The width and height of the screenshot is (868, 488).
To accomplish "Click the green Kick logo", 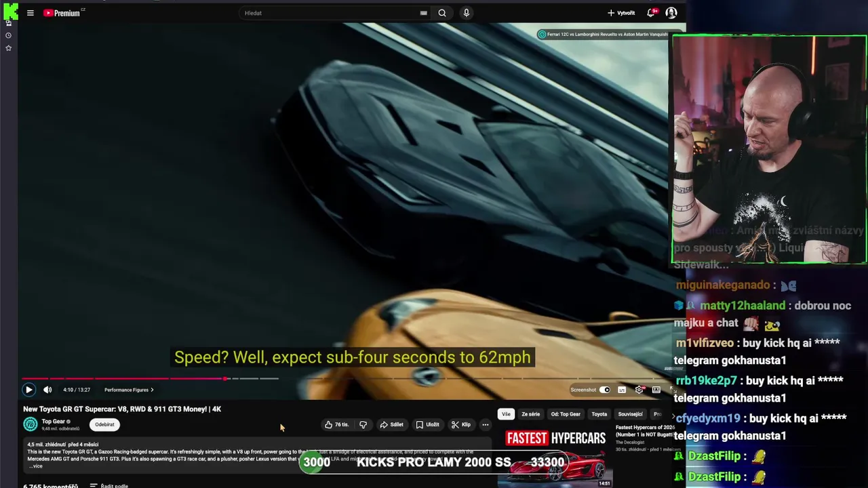I will [10, 11].
